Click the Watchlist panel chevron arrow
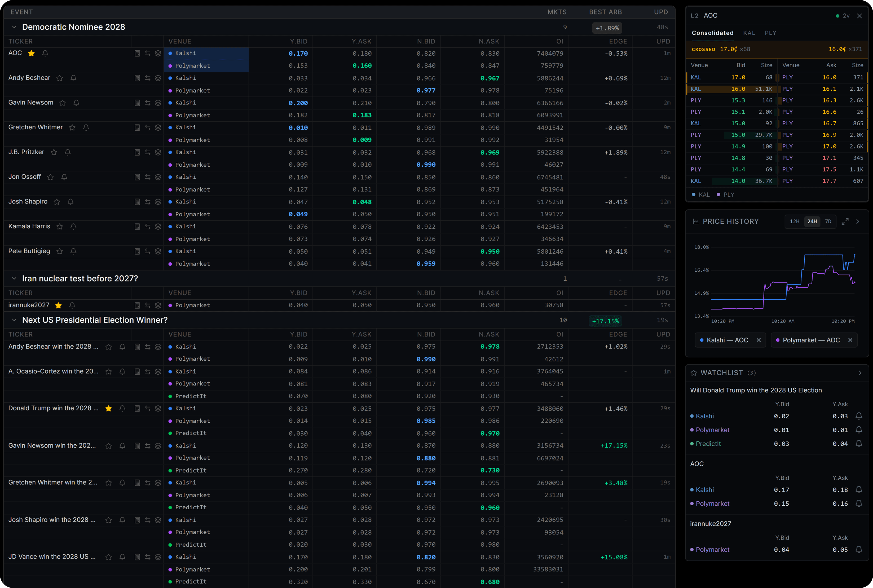This screenshot has width=873, height=588. pyautogui.click(x=860, y=373)
